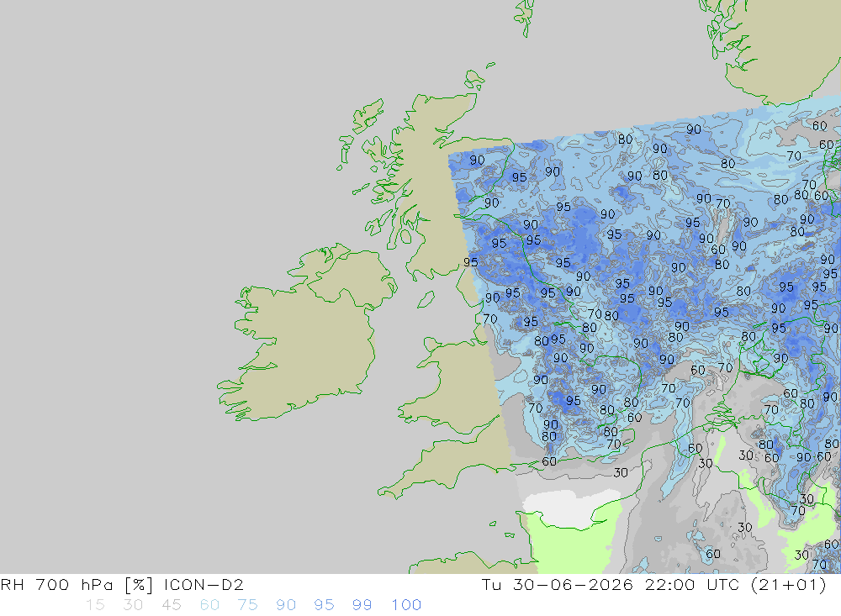Select legend value 15
The image size is (841, 616).
(96, 605)
